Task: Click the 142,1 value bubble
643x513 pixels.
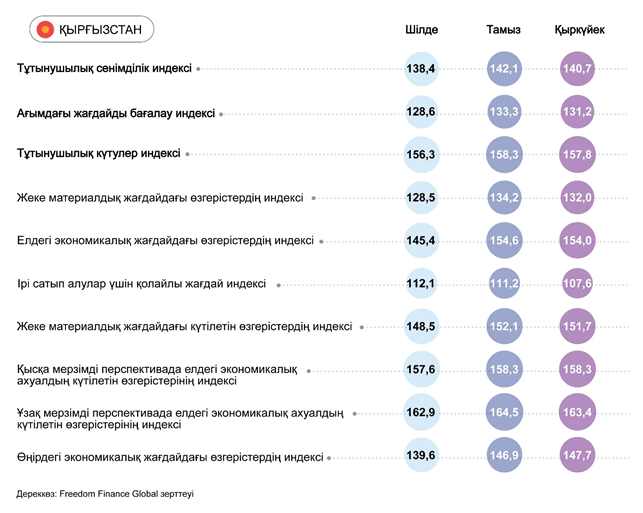Action: [x=502, y=69]
